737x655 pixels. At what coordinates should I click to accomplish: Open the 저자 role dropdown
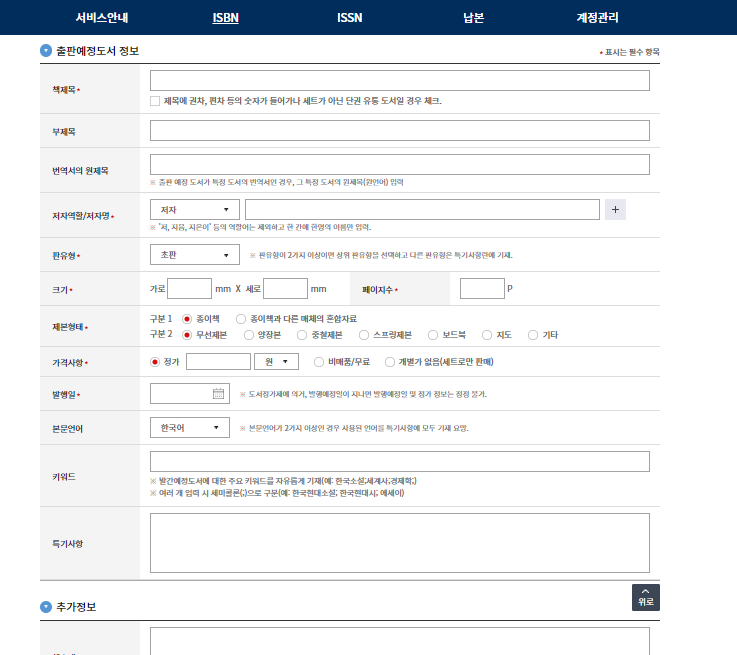[195, 210]
